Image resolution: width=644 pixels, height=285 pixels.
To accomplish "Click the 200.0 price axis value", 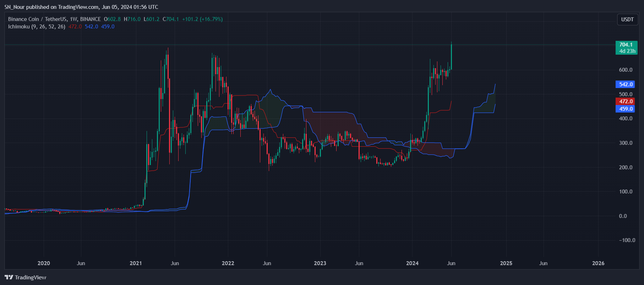I will 626,168.
